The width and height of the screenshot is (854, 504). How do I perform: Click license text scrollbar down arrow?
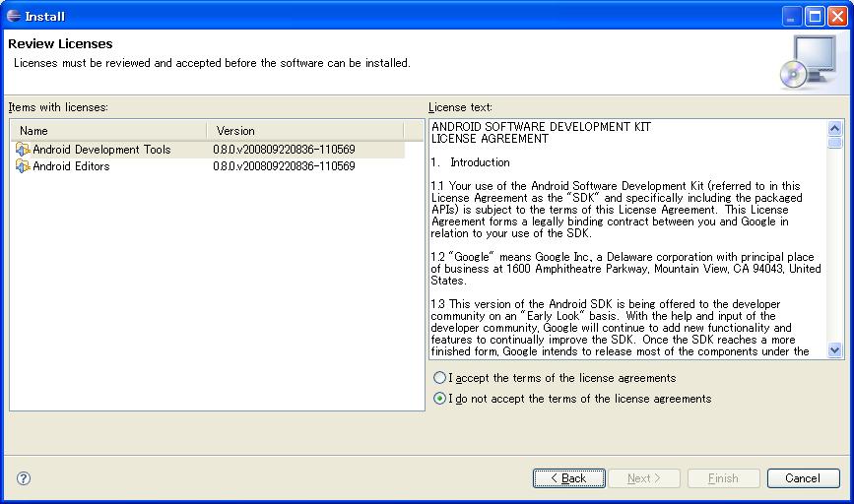coord(834,350)
